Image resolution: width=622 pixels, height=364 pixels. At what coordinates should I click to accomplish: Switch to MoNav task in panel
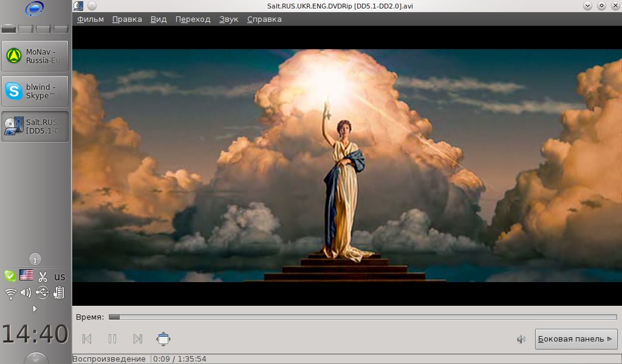click(x=35, y=56)
